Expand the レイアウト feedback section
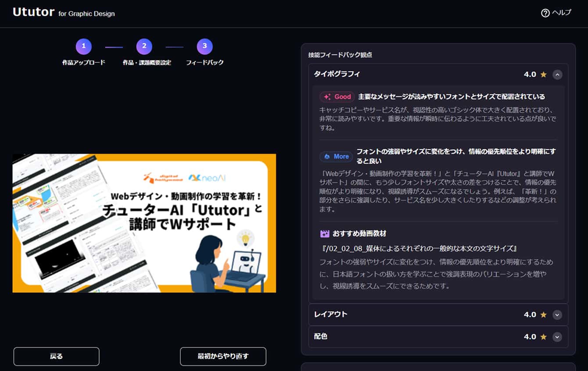The image size is (588, 371). point(557,314)
